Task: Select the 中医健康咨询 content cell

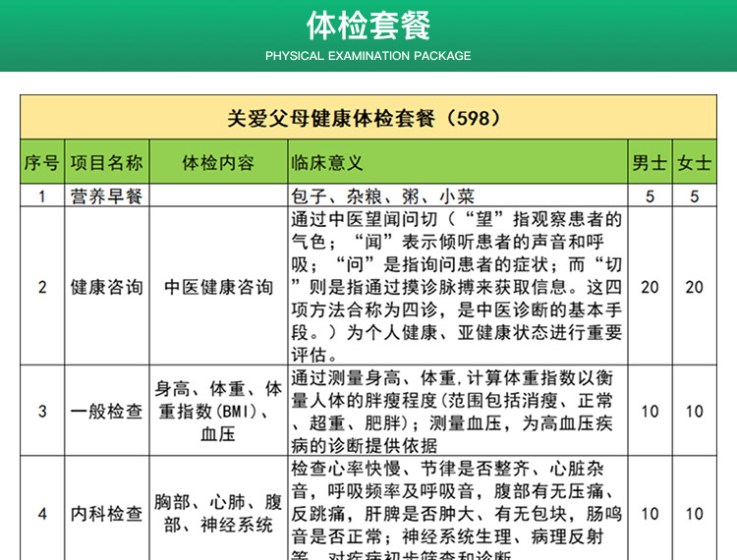Action: click(x=218, y=287)
